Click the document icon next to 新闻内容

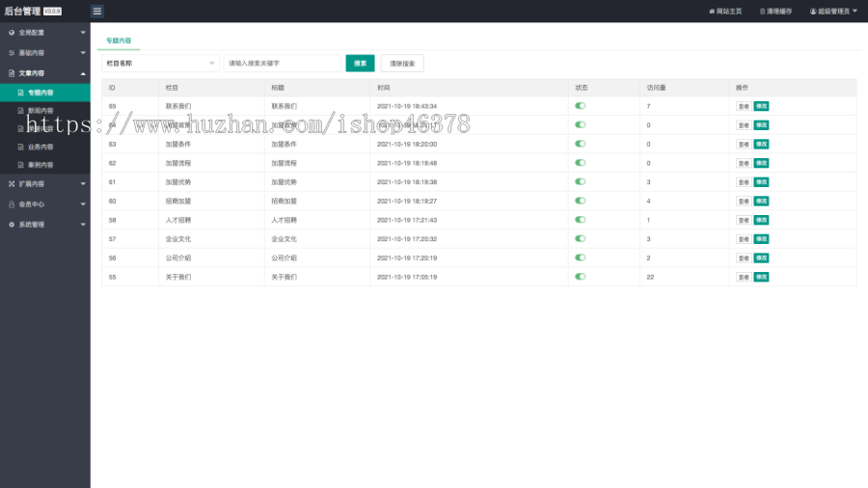[20, 111]
